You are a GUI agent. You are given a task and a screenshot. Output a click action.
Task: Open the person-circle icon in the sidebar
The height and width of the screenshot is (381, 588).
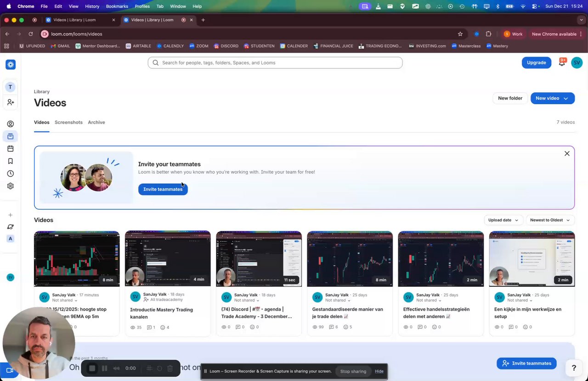coord(10,124)
